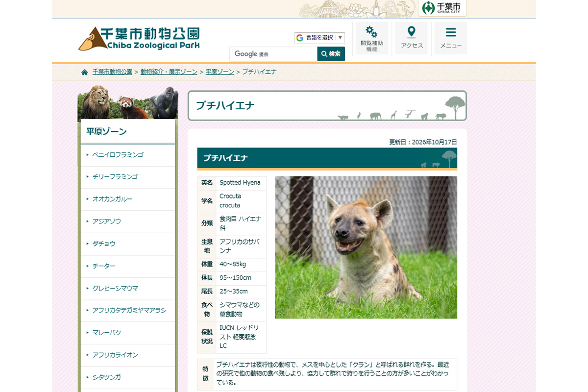Select チーター in sidebar
Screen dimensions: 588x392
click(x=127, y=266)
